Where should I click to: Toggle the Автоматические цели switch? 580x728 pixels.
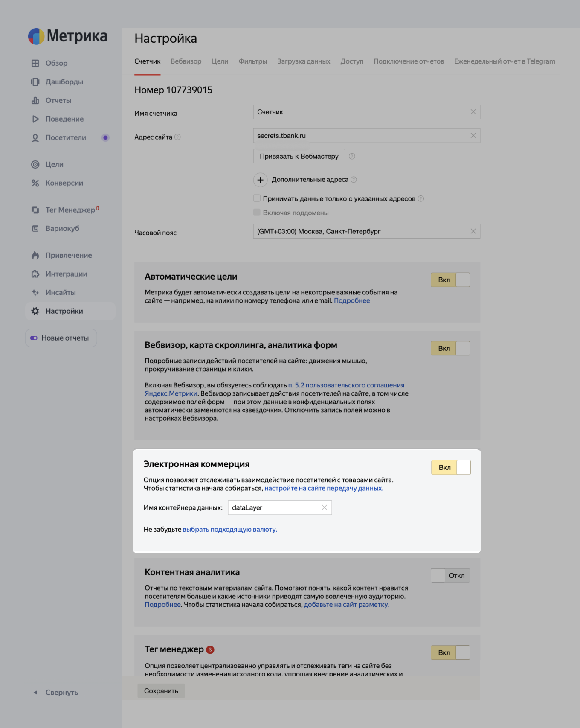pyautogui.click(x=450, y=280)
